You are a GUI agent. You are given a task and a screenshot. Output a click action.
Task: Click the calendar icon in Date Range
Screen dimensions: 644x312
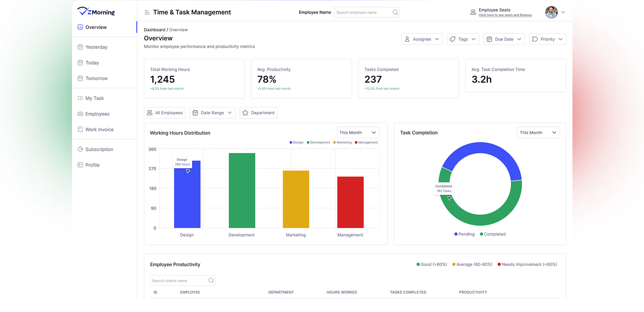(195, 113)
